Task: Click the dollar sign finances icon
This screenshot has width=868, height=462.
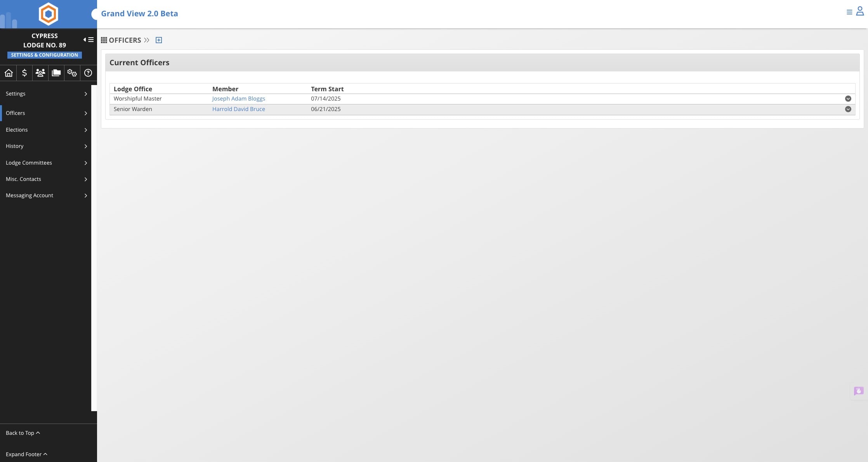Action: pyautogui.click(x=24, y=73)
